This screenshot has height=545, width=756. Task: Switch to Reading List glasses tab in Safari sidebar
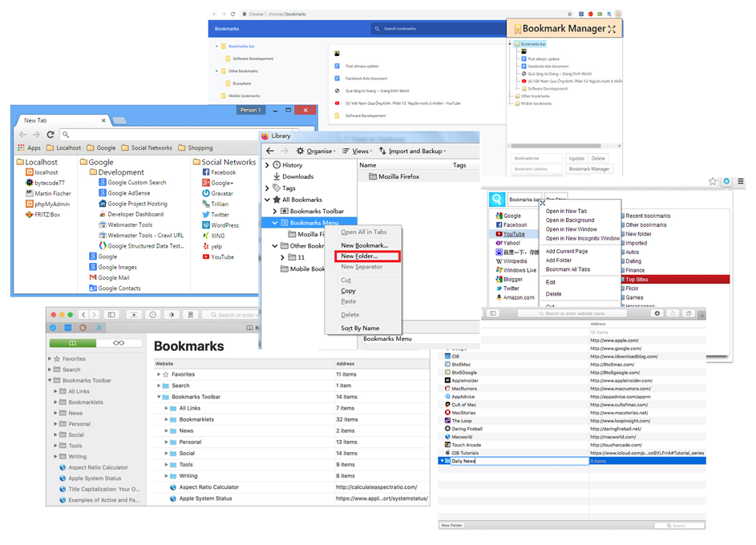coord(119,343)
